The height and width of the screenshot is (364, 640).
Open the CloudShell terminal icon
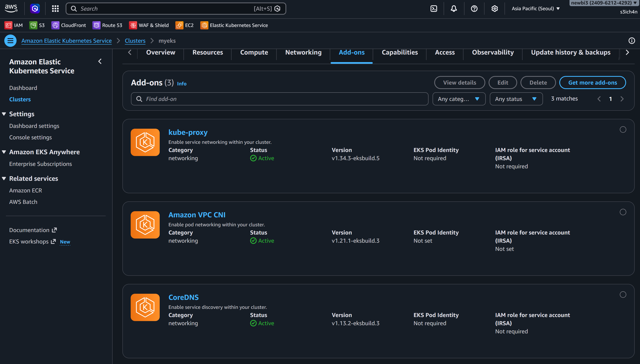tap(433, 8)
